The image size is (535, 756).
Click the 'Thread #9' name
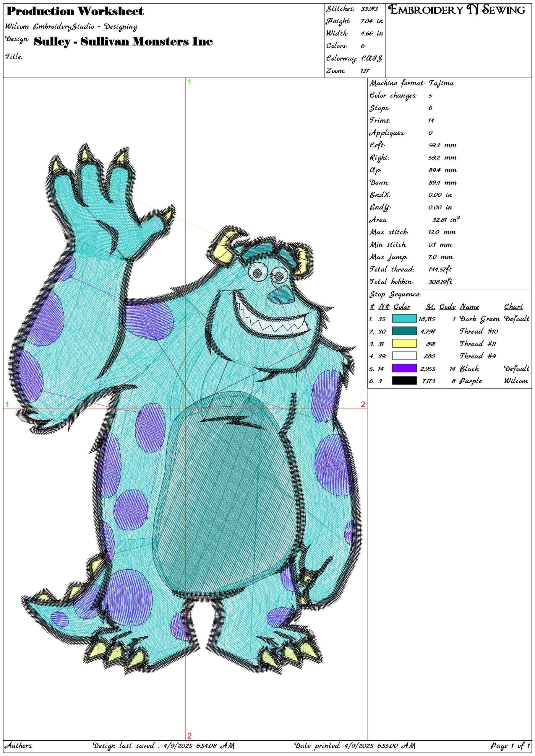click(x=478, y=356)
